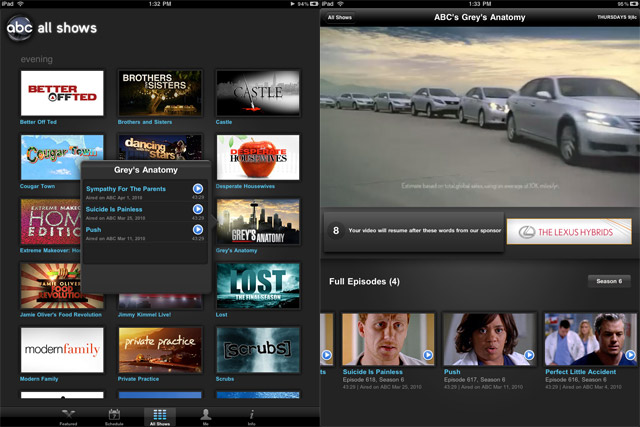
Task: Play Suicide Is Painless episode thumbnail
Action: click(388, 339)
